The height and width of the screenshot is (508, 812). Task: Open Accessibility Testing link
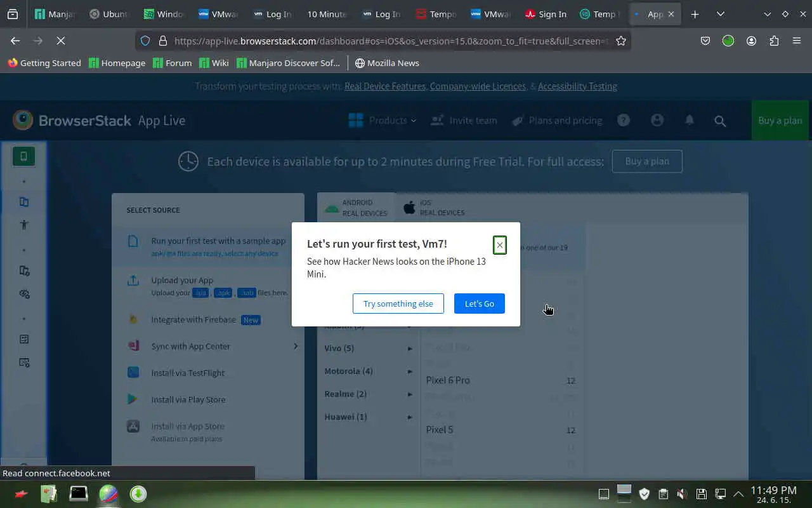point(577,86)
